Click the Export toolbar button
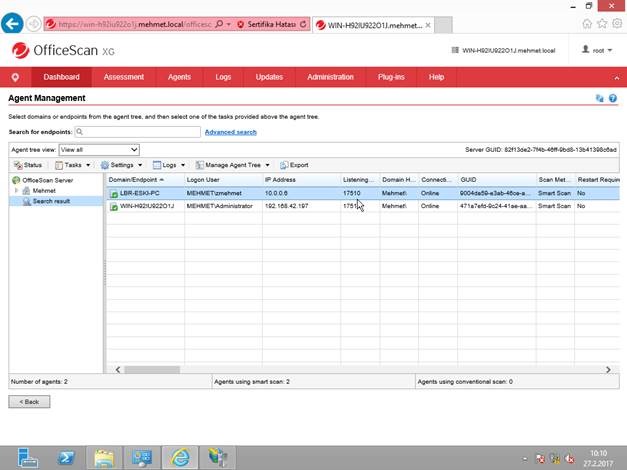Image resolution: width=627 pixels, height=470 pixels. [294, 165]
